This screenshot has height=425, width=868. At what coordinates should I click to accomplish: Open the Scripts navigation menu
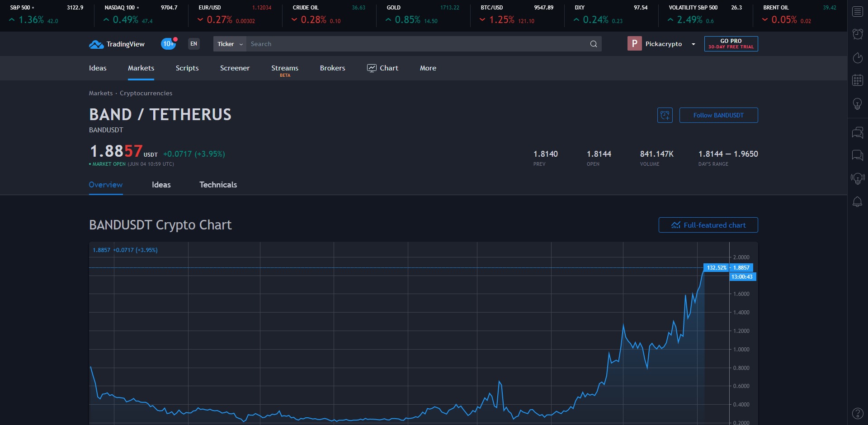click(187, 68)
